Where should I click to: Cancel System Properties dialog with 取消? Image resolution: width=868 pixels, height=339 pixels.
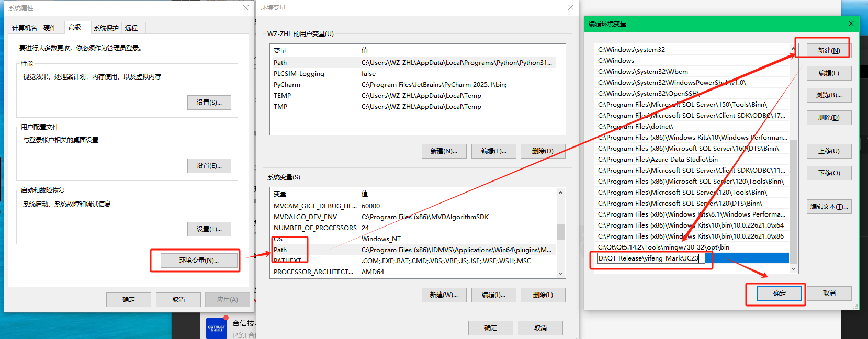(x=178, y=300)
